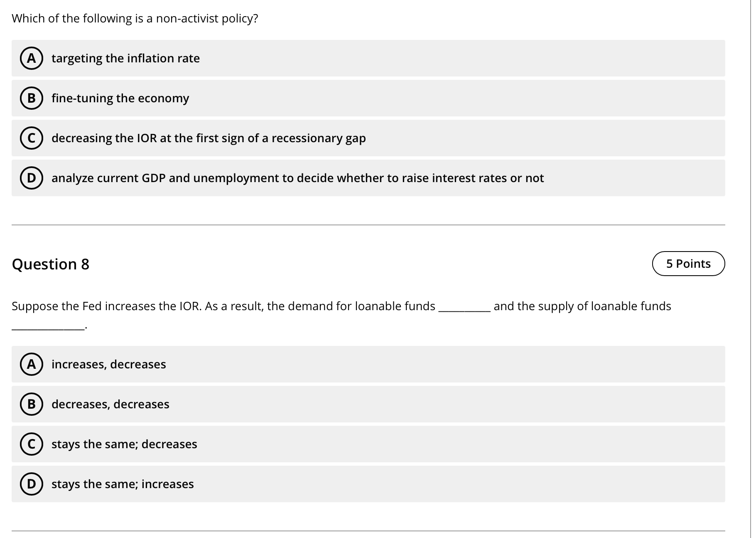Screen dimensions: 756x538
Task: Click the circled letter D in the first question
Action: (32, 178)
